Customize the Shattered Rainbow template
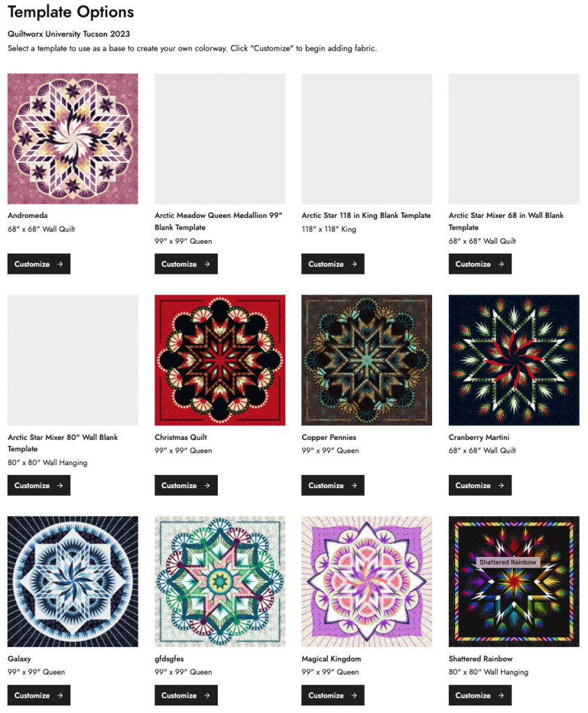 tap(480, 696)
